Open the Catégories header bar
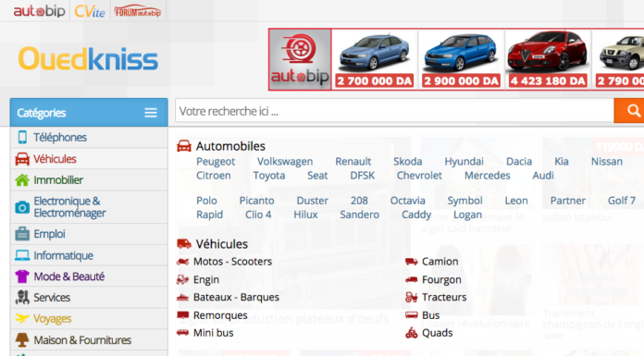This screenshot has width=644, height=356. [89, 112]
